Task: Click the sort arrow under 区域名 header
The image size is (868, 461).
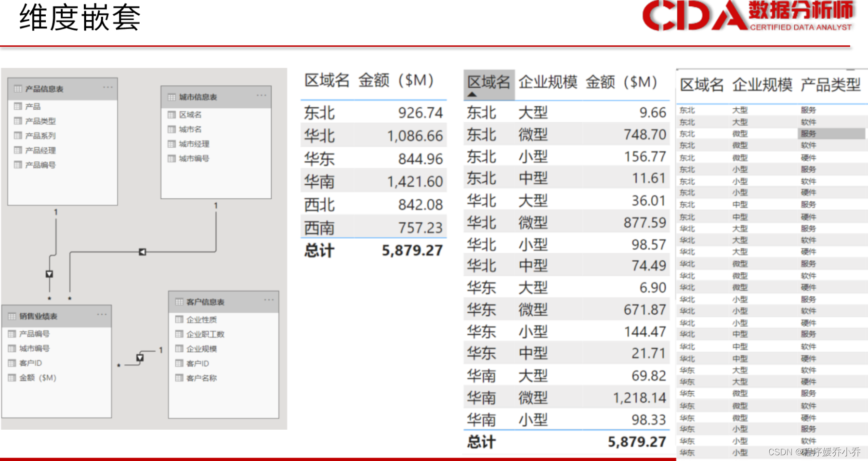Action: coord(472,94)
